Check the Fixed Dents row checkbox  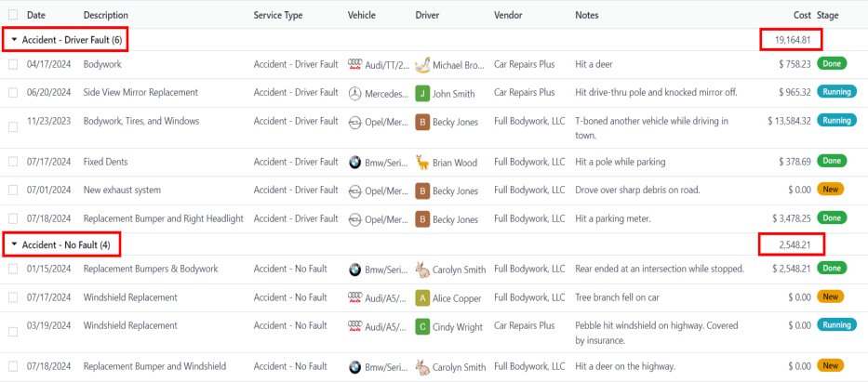[13, 163]
